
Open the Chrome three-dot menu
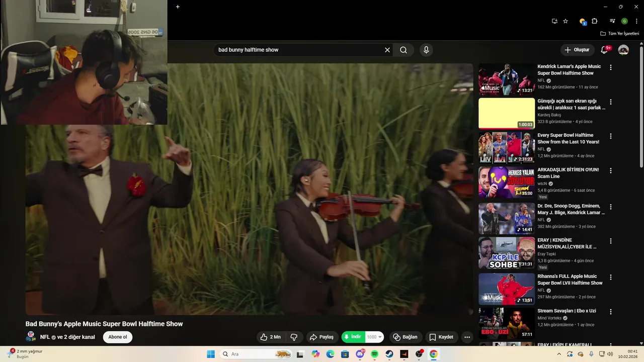click(636, 21)
